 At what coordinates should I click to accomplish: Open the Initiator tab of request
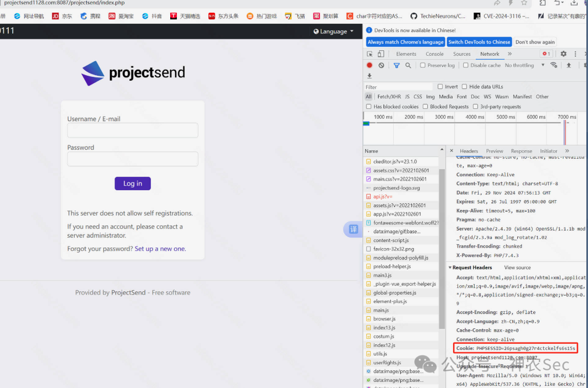[548, 151]
